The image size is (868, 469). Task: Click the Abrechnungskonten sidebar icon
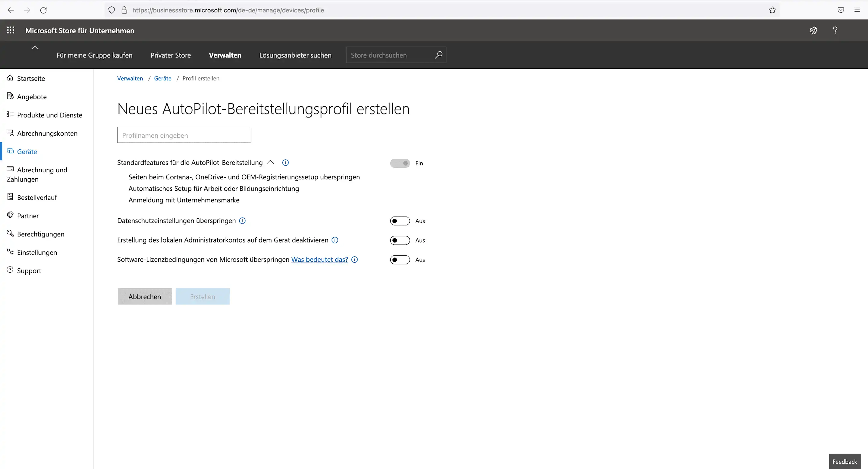click(10, 133)
